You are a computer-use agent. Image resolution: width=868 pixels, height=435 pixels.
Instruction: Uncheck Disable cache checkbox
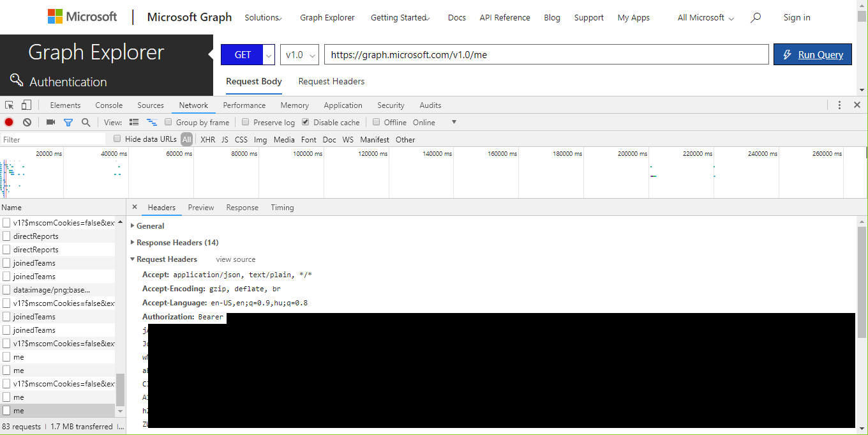coord(306,122)
